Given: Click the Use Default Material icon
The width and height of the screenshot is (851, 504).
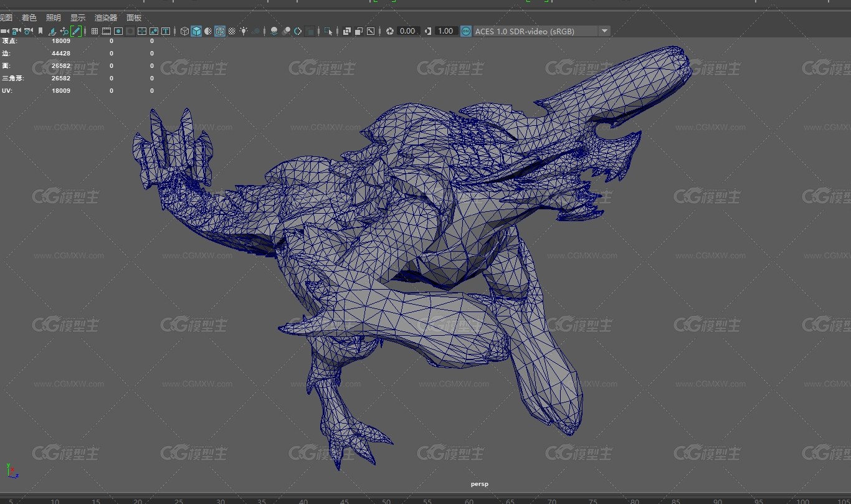Looking at the screenshot, I should tap(208, 31).
